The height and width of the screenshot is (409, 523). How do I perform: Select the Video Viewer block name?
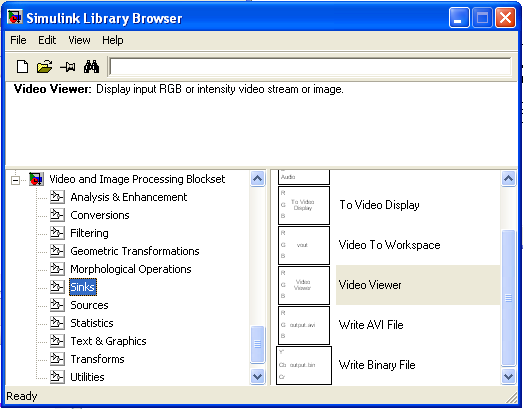pos(370,285)
